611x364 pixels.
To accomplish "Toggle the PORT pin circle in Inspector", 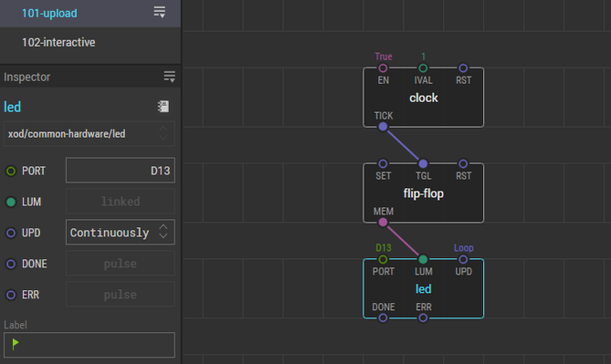I will 11,171.
